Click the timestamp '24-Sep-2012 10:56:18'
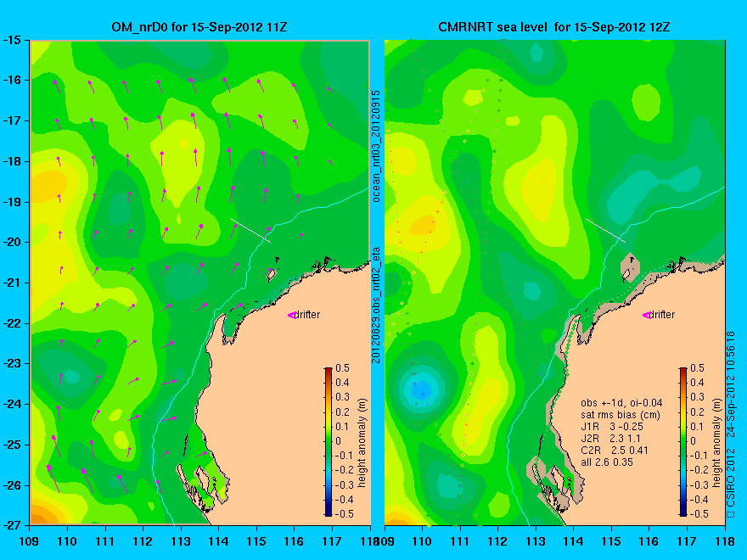Viewport: 747px width, 560px height. click(730, 384)
